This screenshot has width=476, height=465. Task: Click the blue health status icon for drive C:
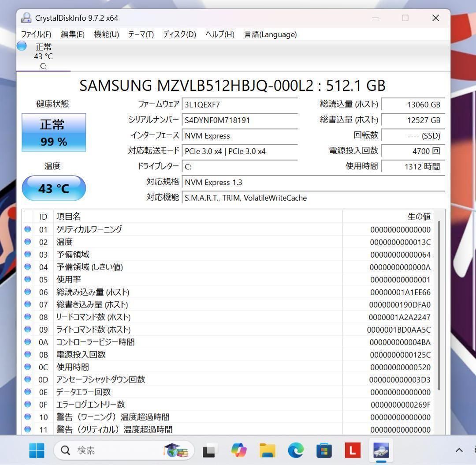21,46
